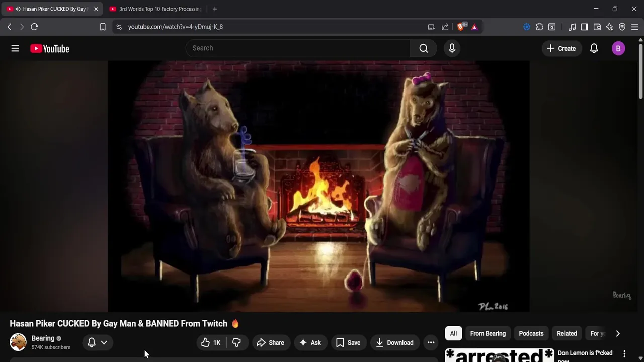This screenshot has height=362, width=644.
Task: Select the All filter chip
Action: point(453,333)
